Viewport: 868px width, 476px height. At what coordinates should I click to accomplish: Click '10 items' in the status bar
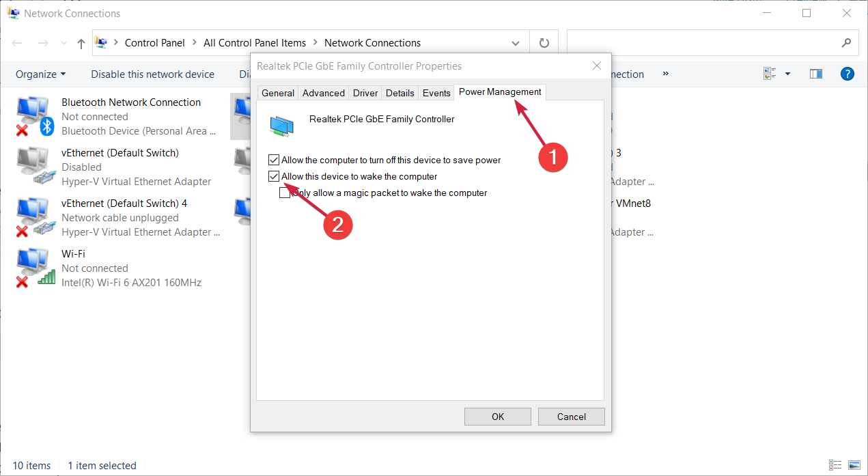coord(32,465)
